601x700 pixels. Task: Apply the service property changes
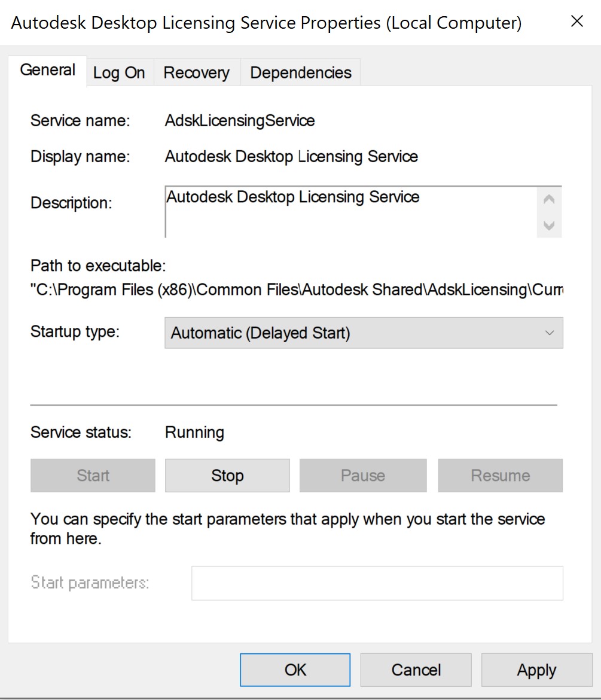(536, 669)
